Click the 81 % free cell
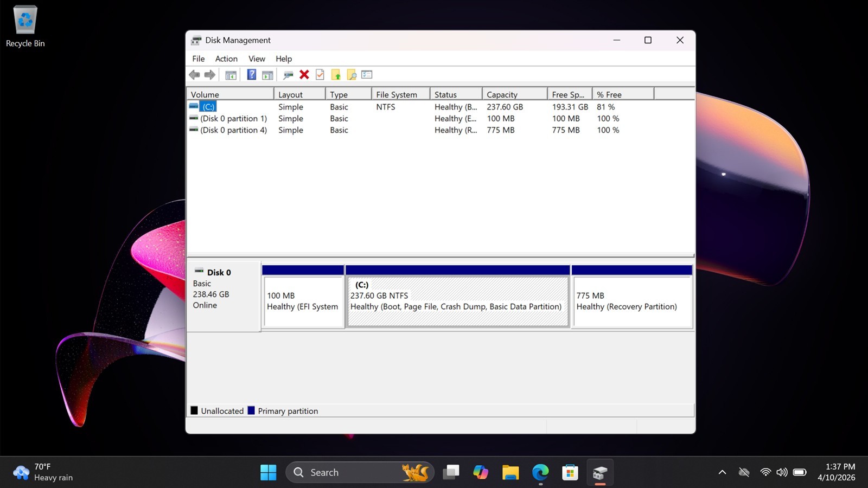Image resolution: width=868 pixels, height=488 pixels. click(x=605, y=107)
